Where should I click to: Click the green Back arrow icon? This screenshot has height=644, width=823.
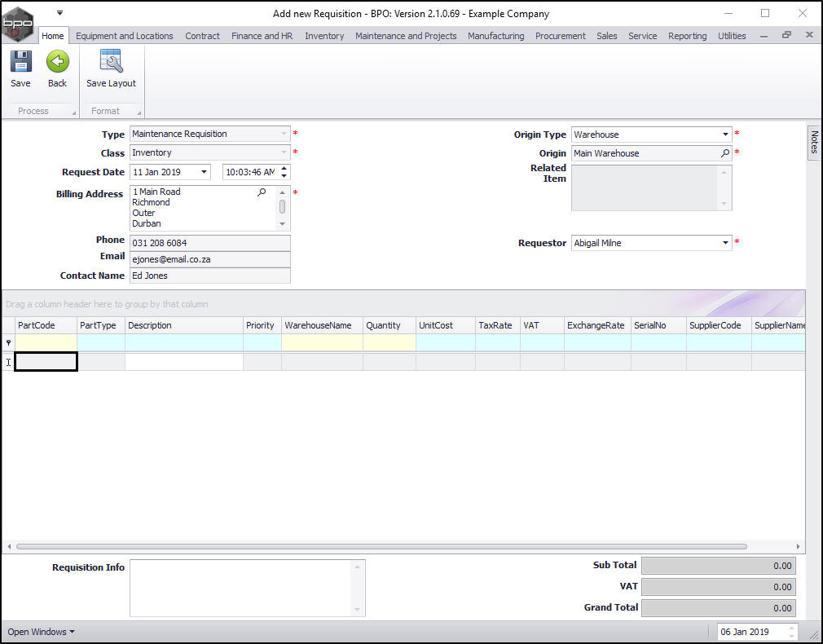pos(57,61)
